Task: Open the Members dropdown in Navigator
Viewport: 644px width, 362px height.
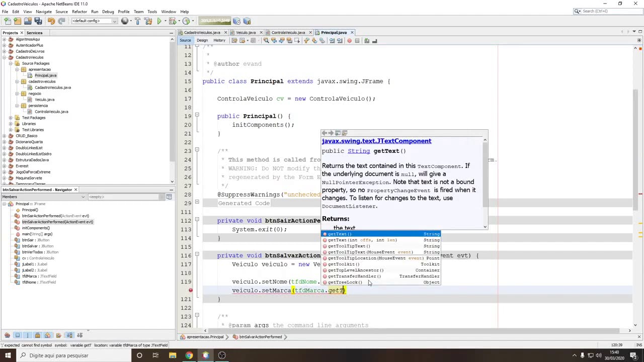Action: tap(43, 197)
